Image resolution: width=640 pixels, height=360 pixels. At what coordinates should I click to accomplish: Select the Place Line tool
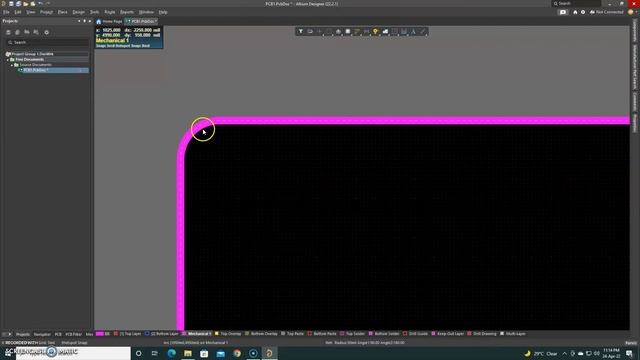pyautogui.click(x=422, y=31)
